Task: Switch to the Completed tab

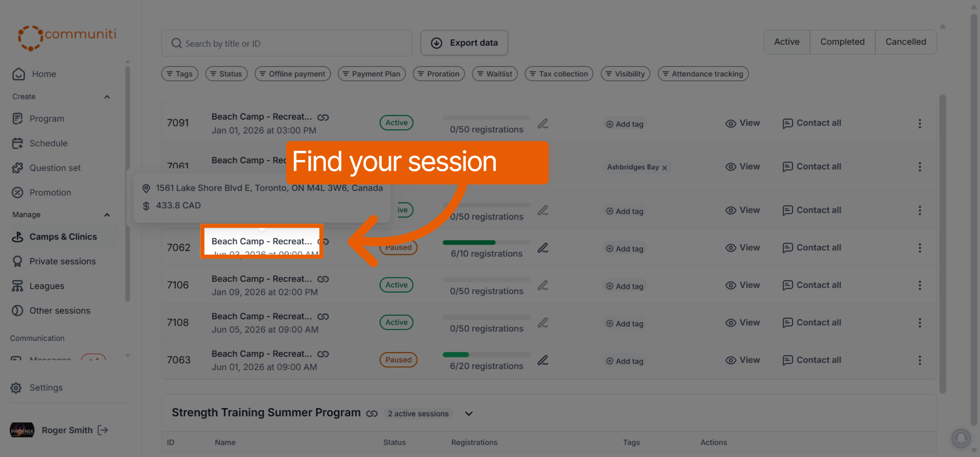Action: [842, 42]
